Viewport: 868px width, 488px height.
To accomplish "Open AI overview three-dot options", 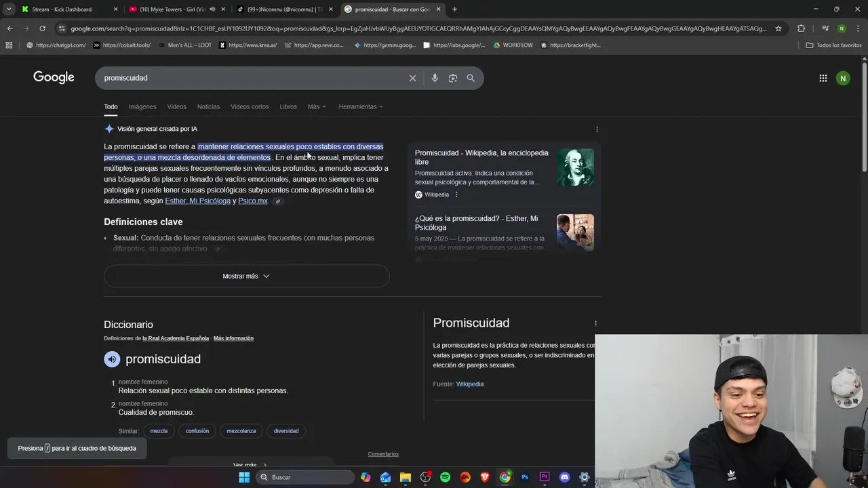I will coord(597,129).
